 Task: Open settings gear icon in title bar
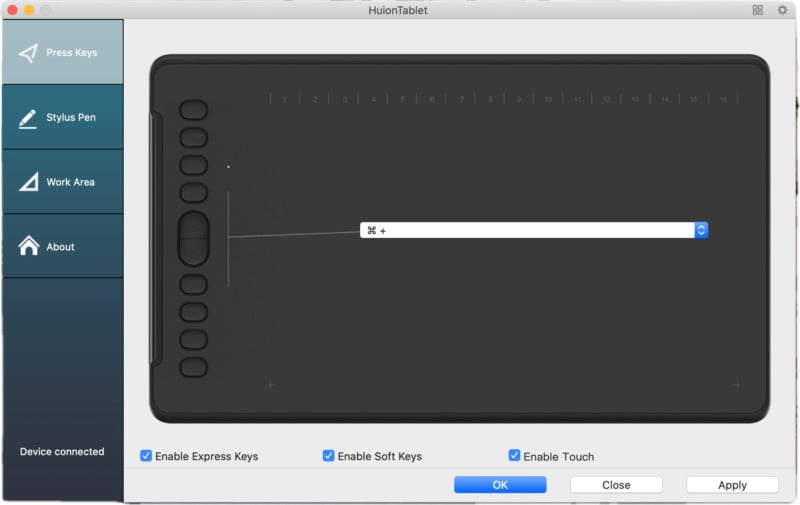782,10
